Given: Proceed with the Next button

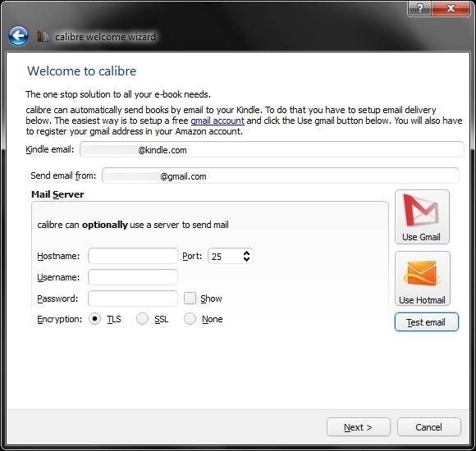Looking at the screenshot, I should [x=358, y=427].
